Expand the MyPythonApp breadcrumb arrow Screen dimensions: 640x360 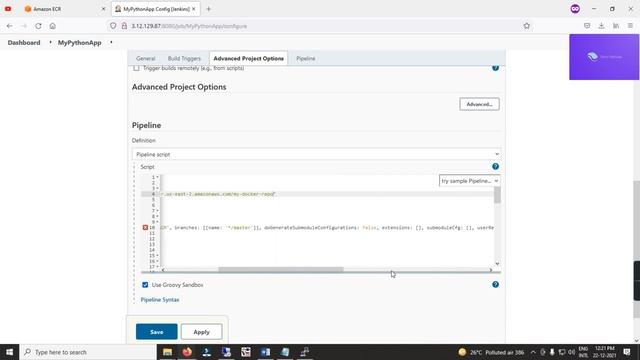pos(111,42)
